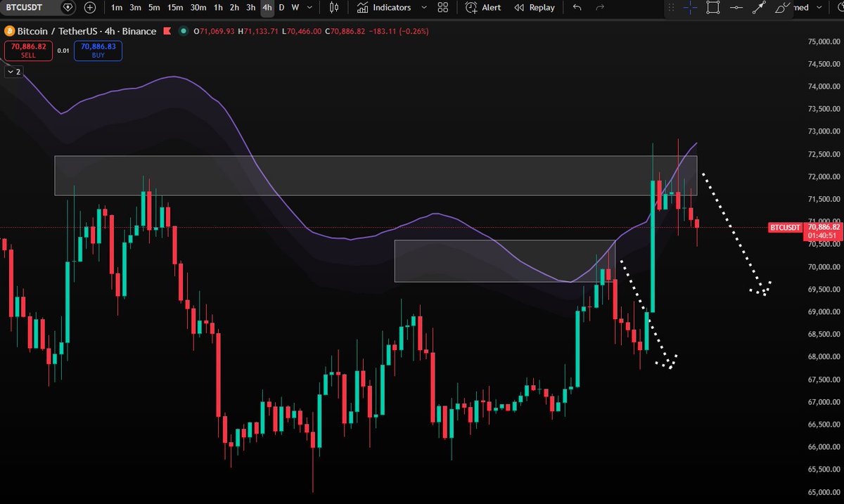Click the redo arrow icon
The width and height of the screenshot is (844, 504).
[599, 8]
